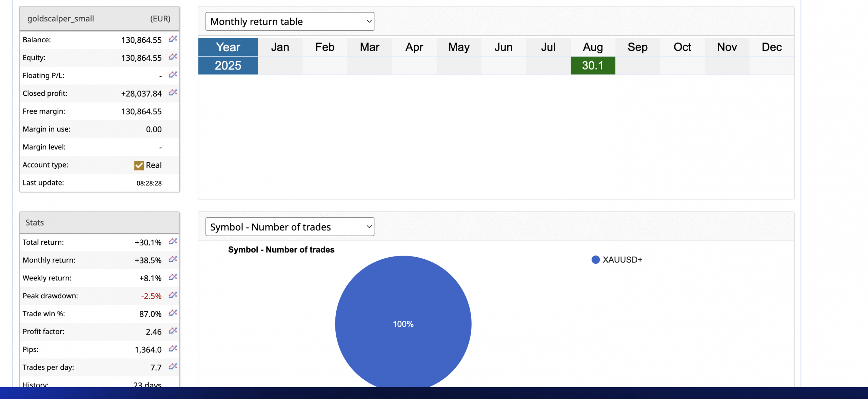
Task: Click chart icon next to Balance
Action: click(x=173, y=39)
